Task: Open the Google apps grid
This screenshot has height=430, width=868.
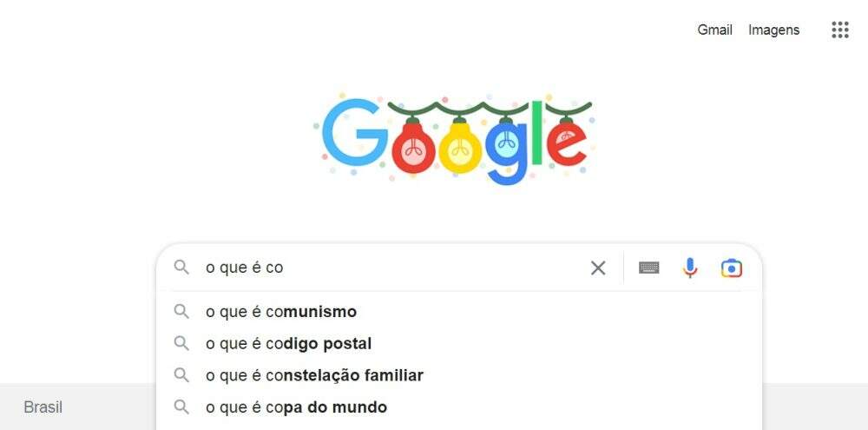Action: (x=839, y=30)
